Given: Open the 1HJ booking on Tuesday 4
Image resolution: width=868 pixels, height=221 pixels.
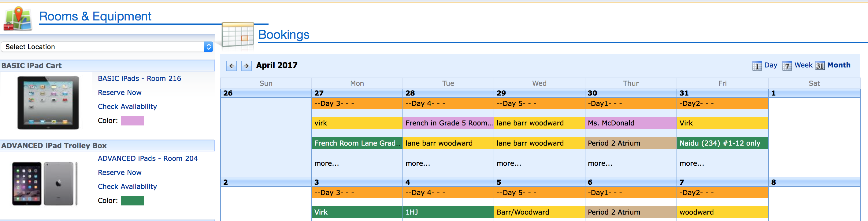Looking at the screenshot, I should 448,212.
